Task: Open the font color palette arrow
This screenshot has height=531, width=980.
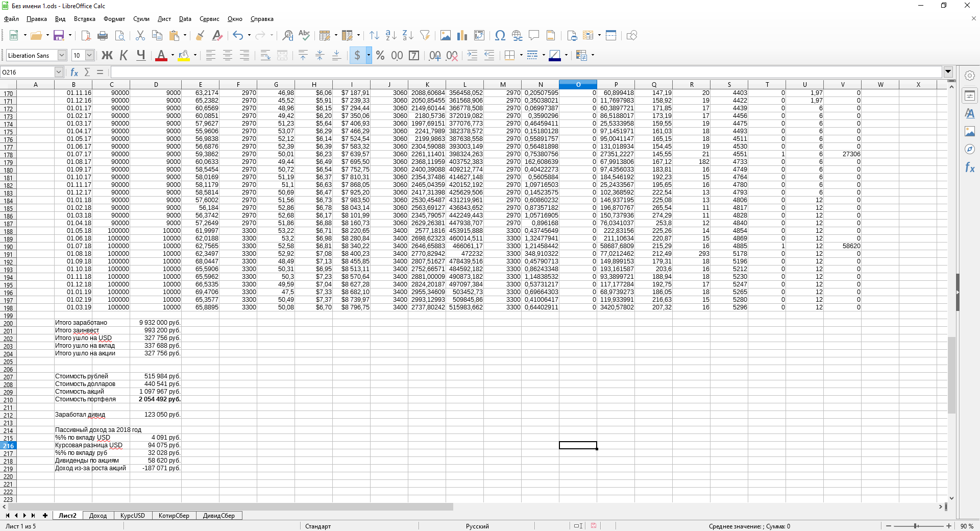Action: (x=173, y=55)
